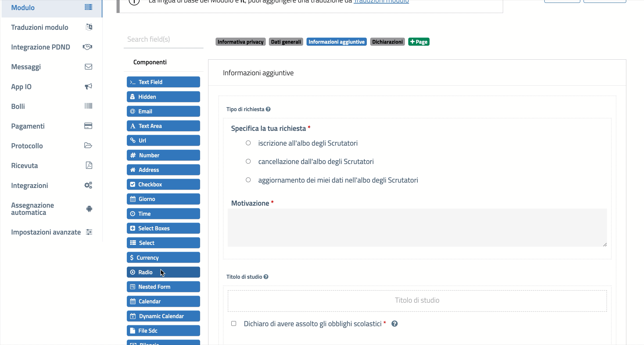Click the barcode icon for Bolli
644x345 pixels.
click(x=88, y=106)
